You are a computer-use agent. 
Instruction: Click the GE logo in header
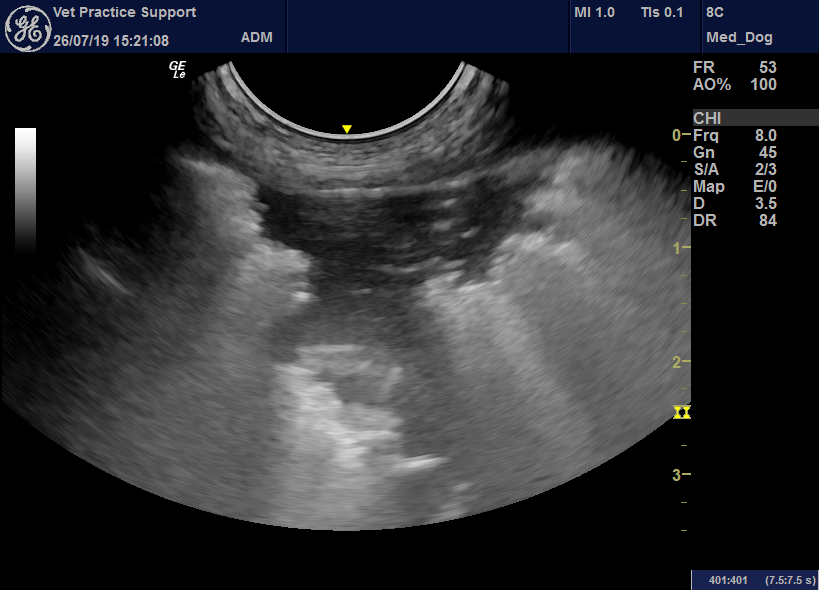tap(28, 29)
